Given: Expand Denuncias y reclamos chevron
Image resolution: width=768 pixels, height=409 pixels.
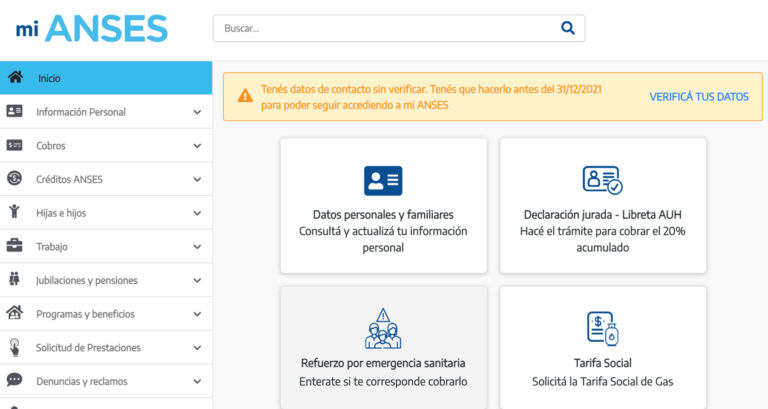Looking at the screenshot, I should pos(197,382).
